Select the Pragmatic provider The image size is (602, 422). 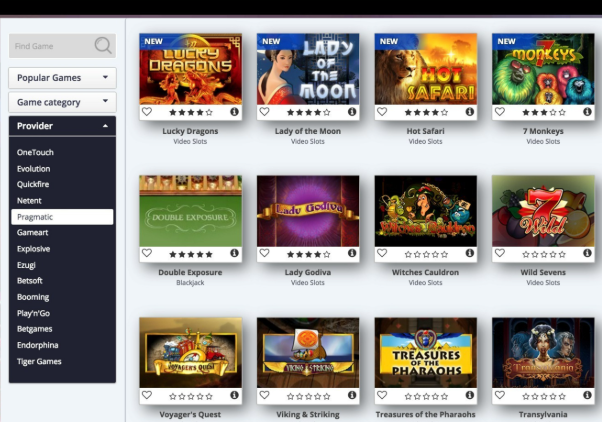tap(62, 217)
